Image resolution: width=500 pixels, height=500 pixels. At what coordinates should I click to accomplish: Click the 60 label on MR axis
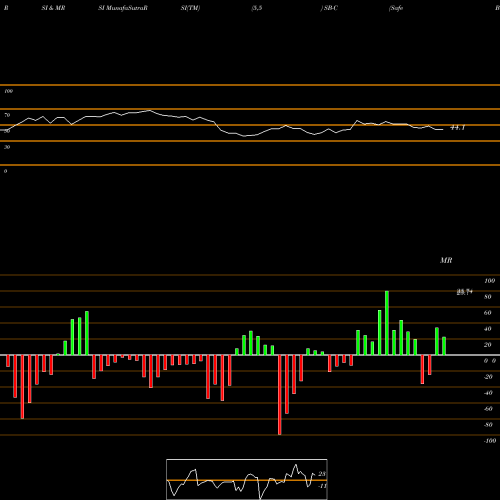(x=487, y=313)
